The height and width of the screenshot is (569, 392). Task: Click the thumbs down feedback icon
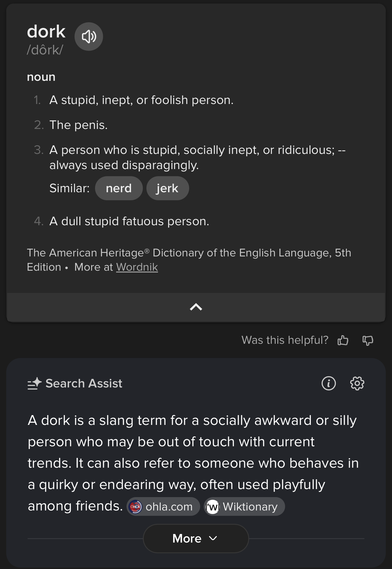[368, 340]
